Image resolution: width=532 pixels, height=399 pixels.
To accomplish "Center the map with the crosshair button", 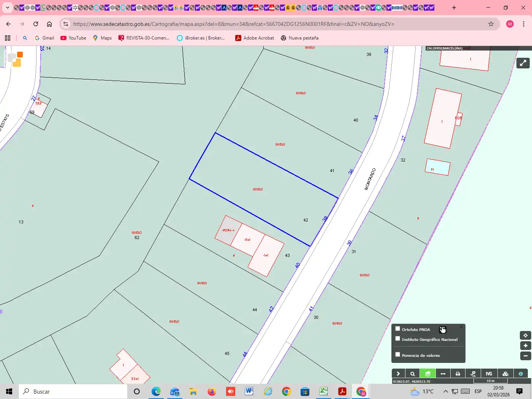I will (x=526, y=336).
